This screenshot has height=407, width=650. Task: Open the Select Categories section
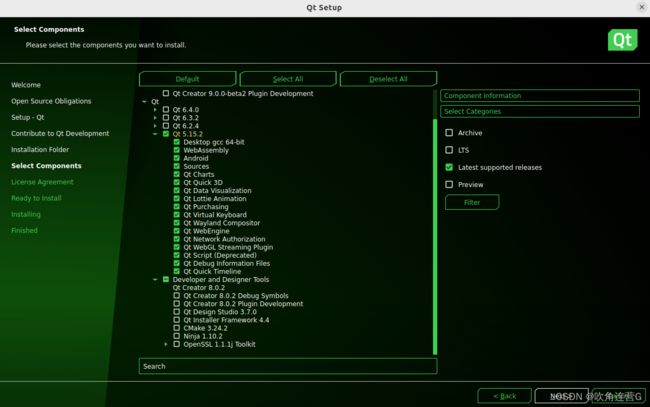tap(540, 111)
